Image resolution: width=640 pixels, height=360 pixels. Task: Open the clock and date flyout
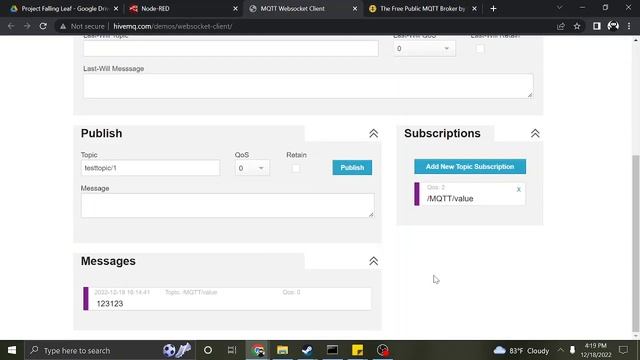pos(596,350)
